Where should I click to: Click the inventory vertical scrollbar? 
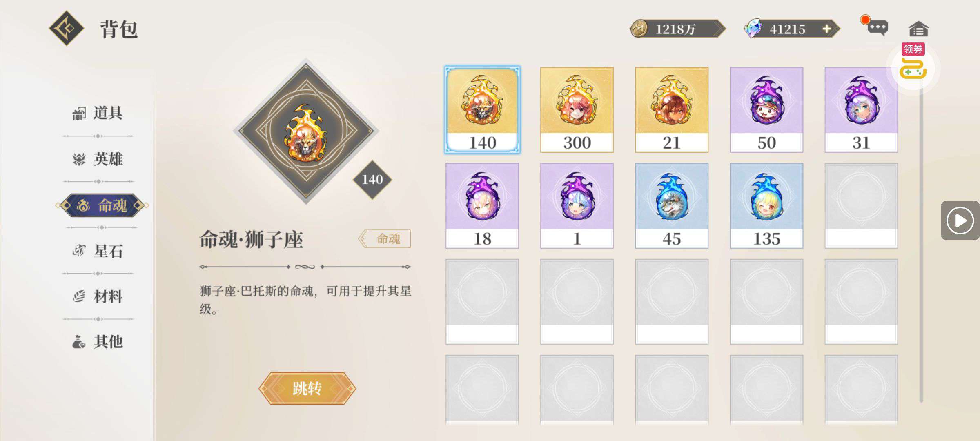click(921, 245)
